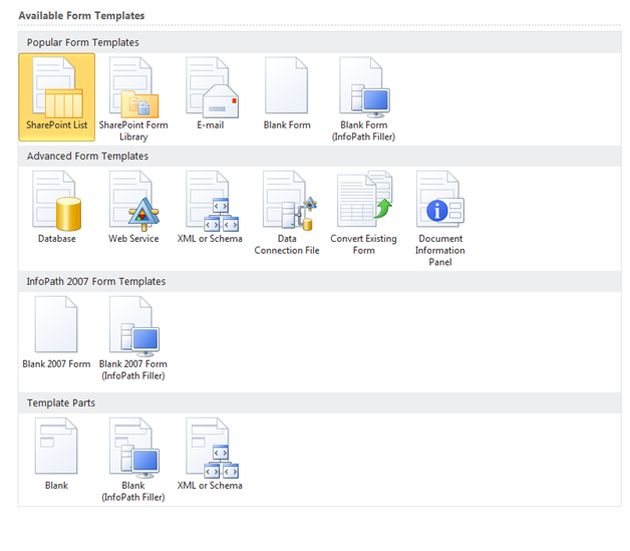This screenshot has height=551, width=630.
Task: Select the SharePoint List template
Action: (57, 97)
